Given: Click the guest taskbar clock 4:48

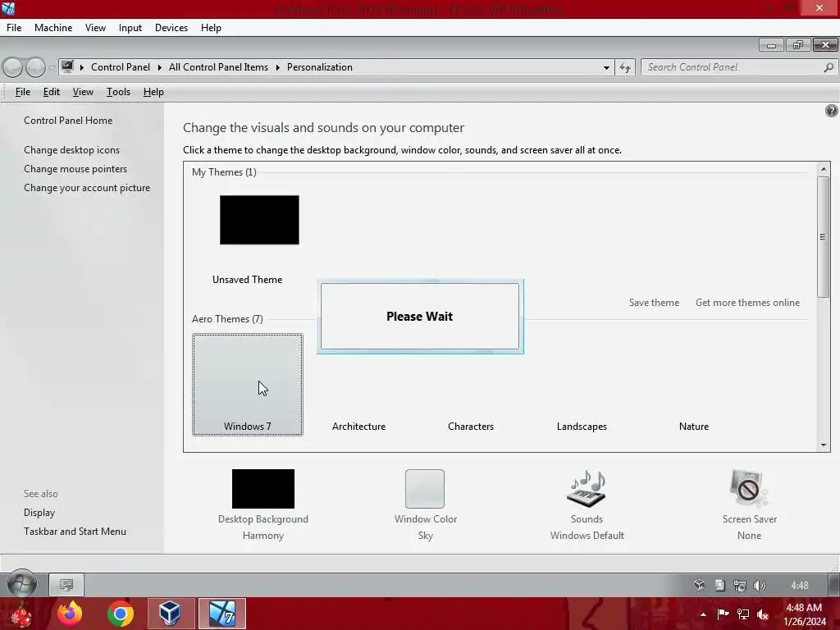Looking at the screenshot, I should pos(799,586).
